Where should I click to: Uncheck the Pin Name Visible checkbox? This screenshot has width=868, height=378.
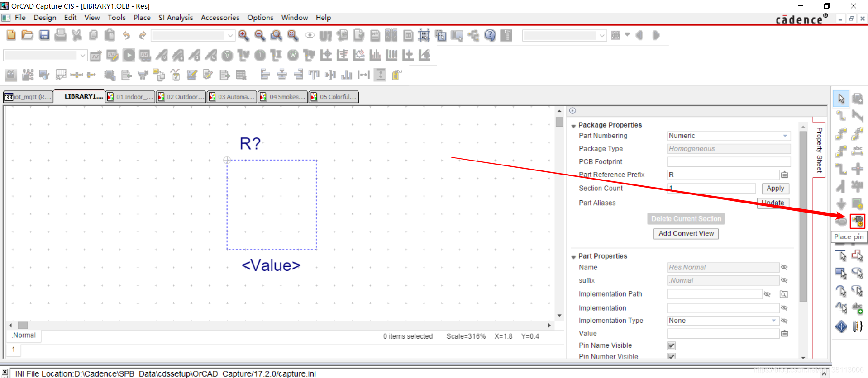pos(672,345)
